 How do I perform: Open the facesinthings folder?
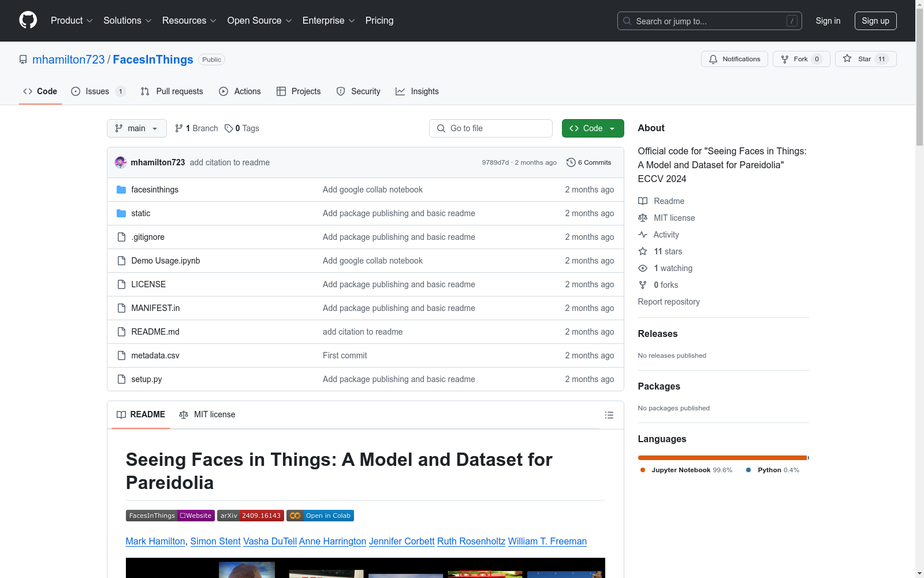click(x=155, y=190)
